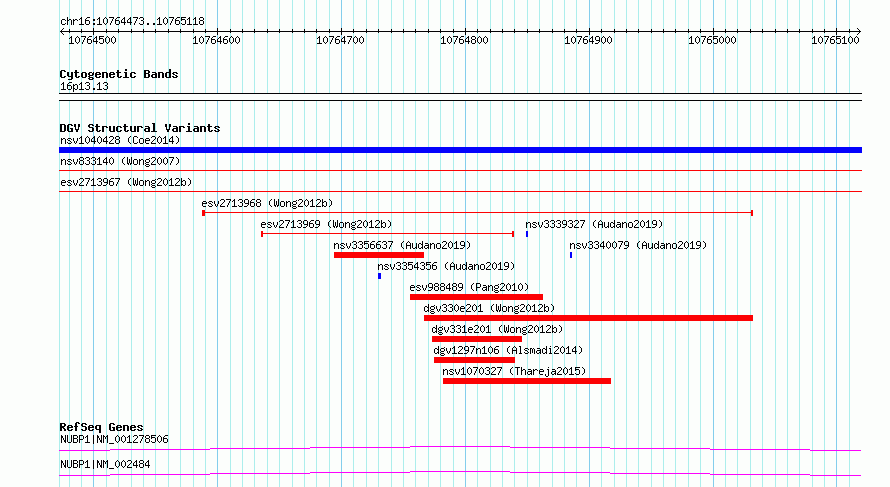Open NUBP1|NM_002484 gene label
This screenshot has width=890, height=487.
[105, 464]
